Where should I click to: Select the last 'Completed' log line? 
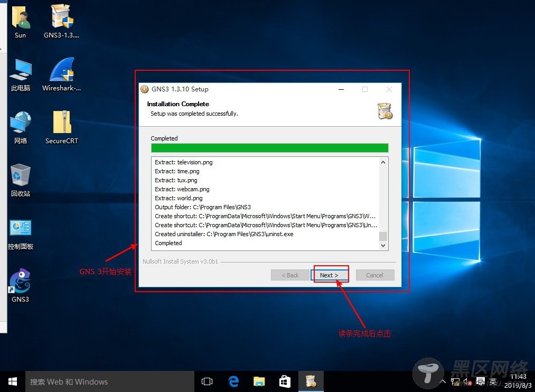[x=168, y=243]
